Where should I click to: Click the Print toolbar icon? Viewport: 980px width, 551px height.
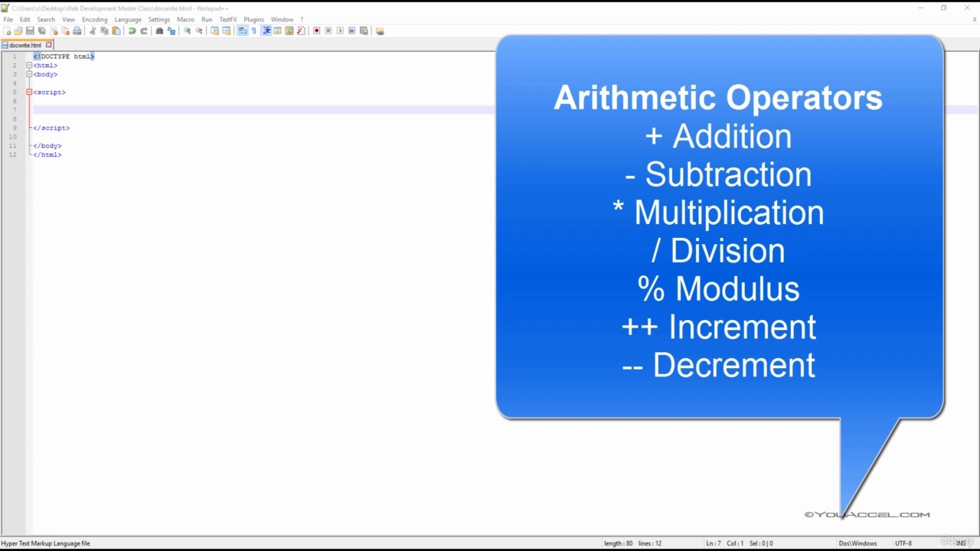[77, 31]
